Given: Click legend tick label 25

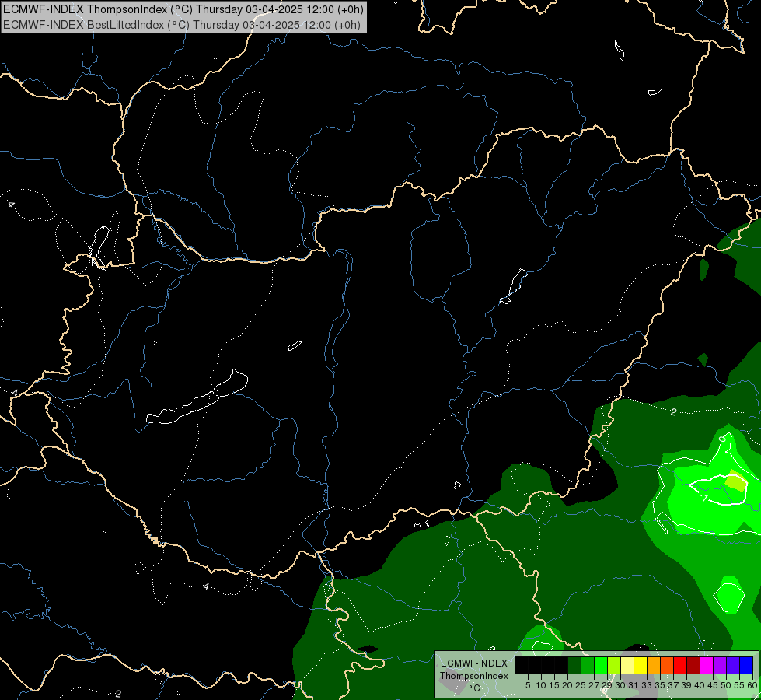Looking at the screenshot, I should (x=581, y=685).
